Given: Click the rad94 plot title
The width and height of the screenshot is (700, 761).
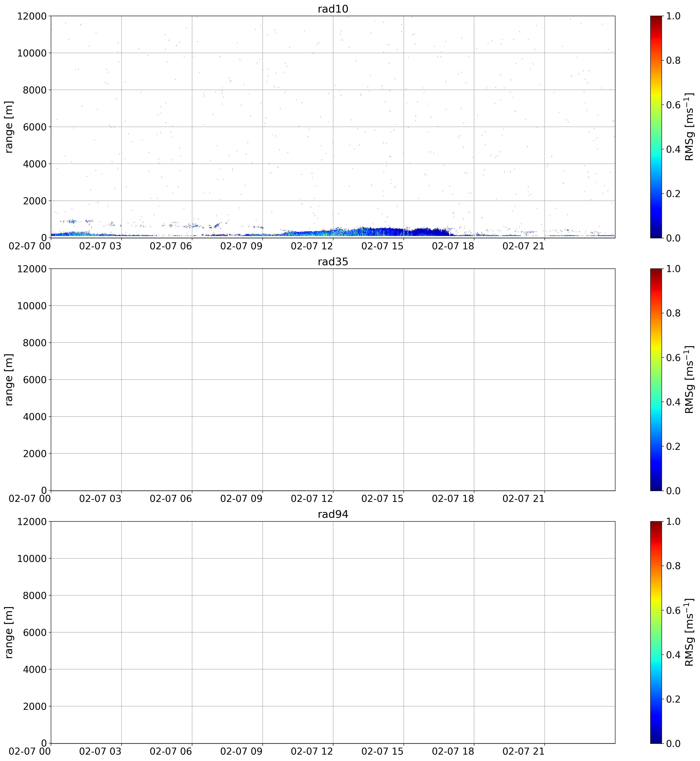Looking at the screenshot, I should click(x=333, y=515).
